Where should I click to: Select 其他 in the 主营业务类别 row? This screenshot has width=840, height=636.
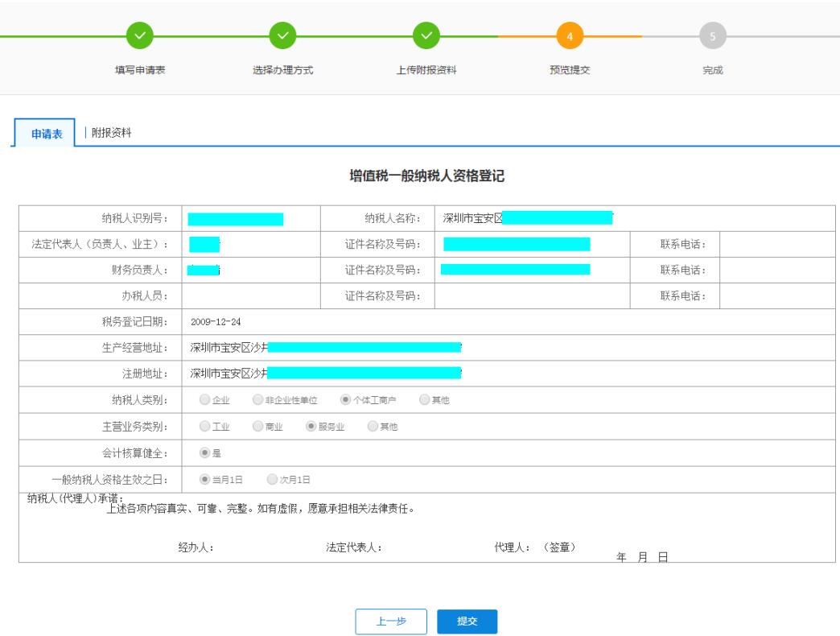tap(372, 427)
